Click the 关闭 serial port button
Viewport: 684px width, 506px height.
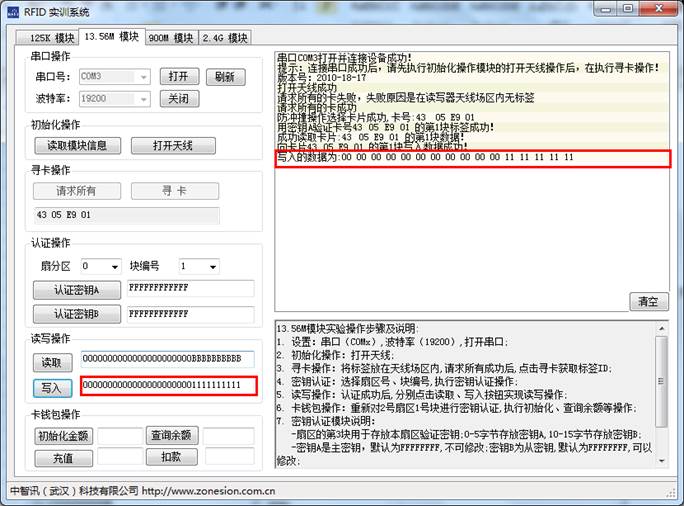tap(177, 99)
